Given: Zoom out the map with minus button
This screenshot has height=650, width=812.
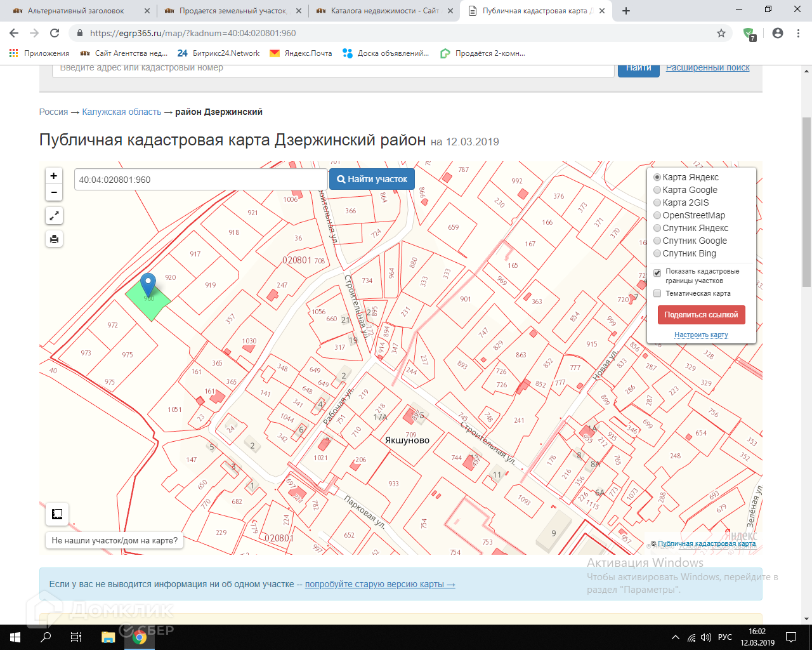Looking at the screenshot, I should [x=54, y=192].
